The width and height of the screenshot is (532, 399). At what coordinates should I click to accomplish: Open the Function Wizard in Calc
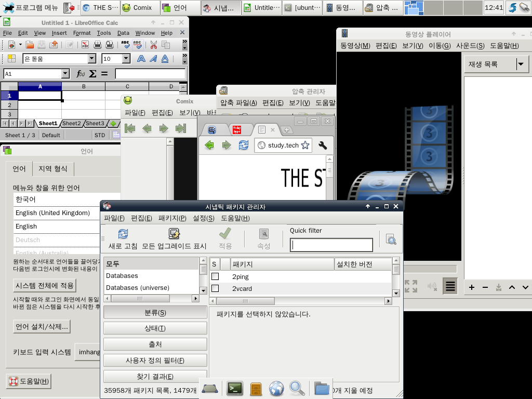coord(81,74)
